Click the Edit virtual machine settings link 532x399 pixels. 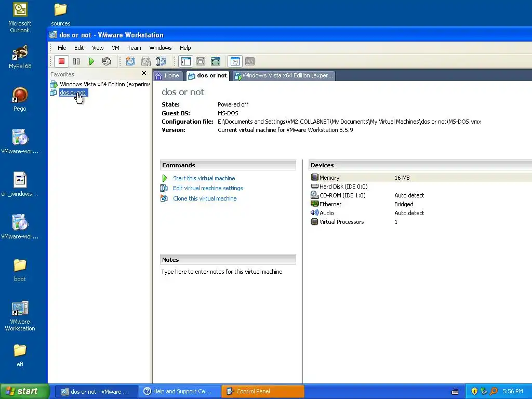[208, 188]
